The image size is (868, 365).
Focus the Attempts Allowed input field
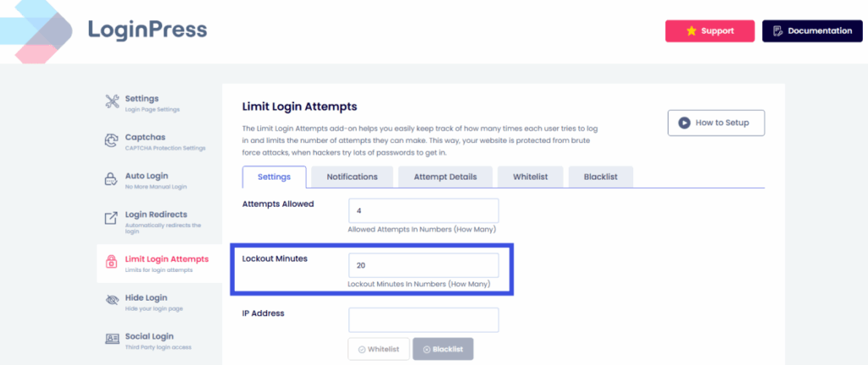(423, 211)
